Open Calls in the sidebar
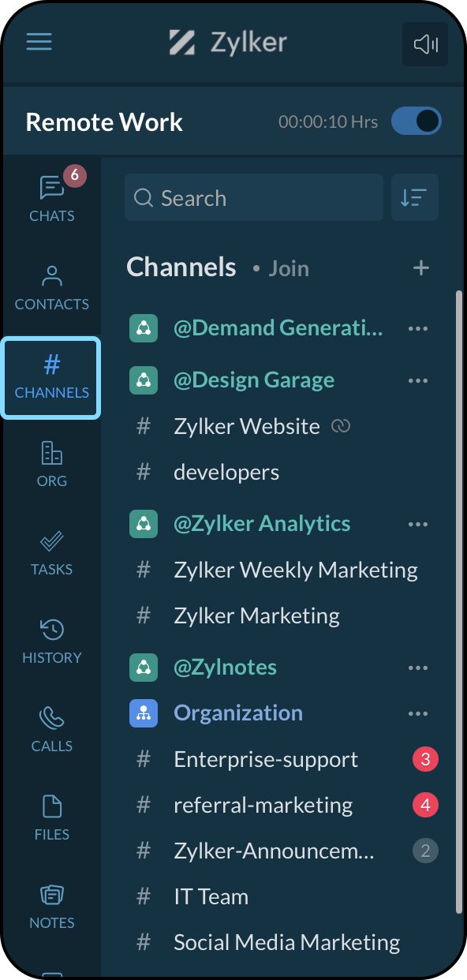 [52, 730]
